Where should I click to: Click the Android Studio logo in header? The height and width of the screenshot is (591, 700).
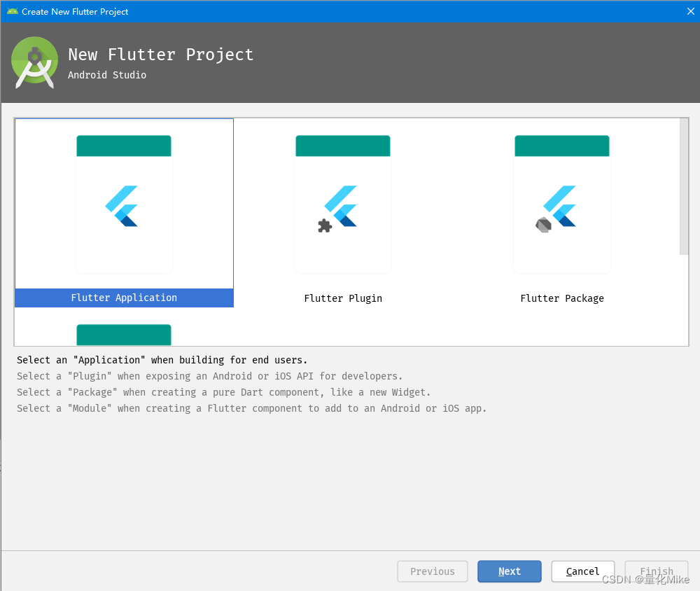pos(34,62)
